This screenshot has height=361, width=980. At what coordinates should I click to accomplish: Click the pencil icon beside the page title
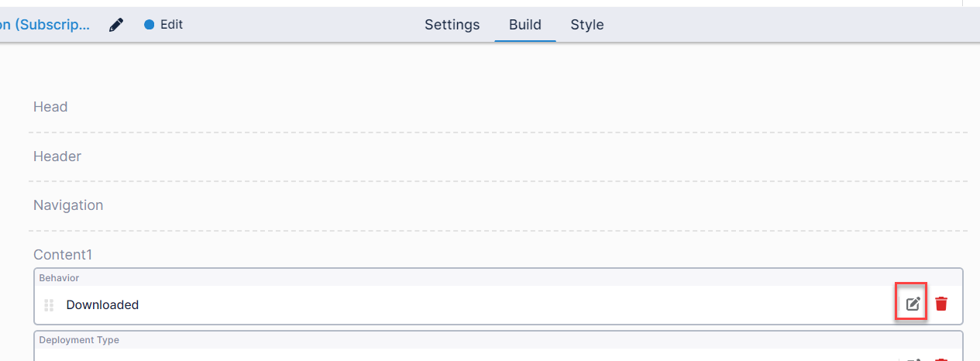click(116, 25)
